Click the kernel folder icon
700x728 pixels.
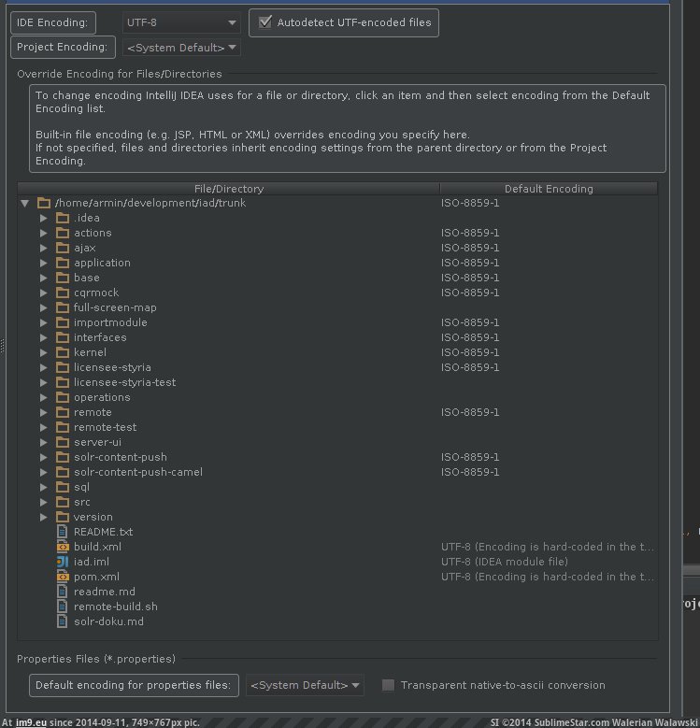(63, 352)
